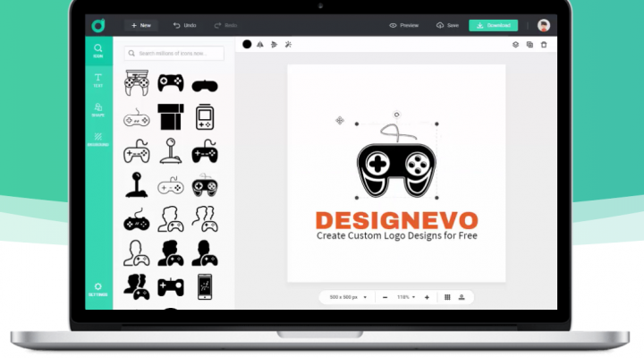The width and height of the screenshot is (644, 358).
Task: Preview the logo design
Action: pyautogui.click(x=404, y=25)
